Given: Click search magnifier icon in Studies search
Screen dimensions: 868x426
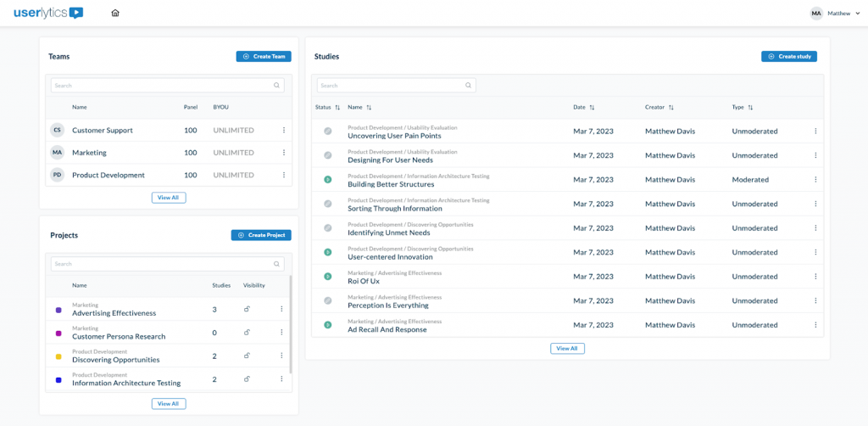Looking at the screenshot, I should coord(468,86).
